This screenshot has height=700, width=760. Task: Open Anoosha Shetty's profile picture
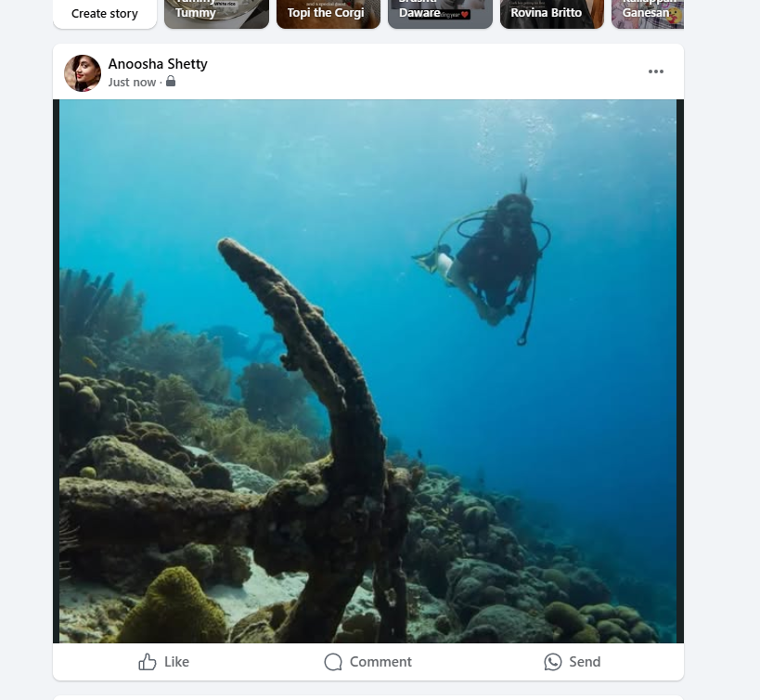coord(83,73)
